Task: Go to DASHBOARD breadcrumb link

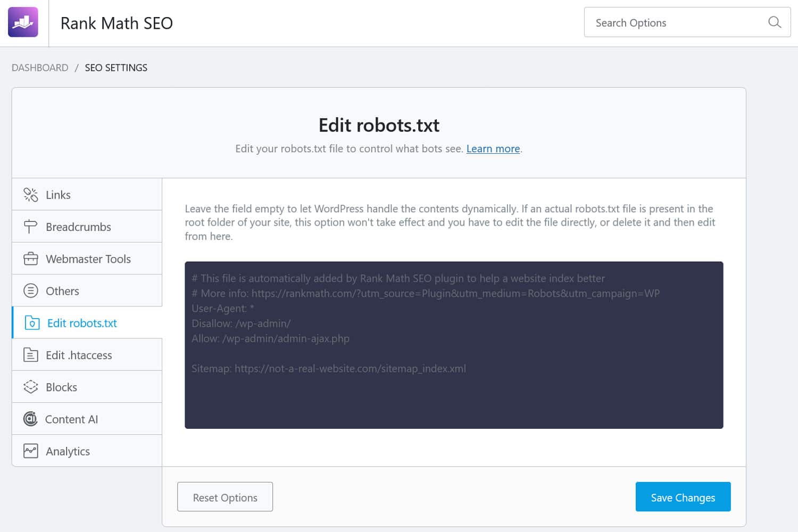Action: (40, 68)
